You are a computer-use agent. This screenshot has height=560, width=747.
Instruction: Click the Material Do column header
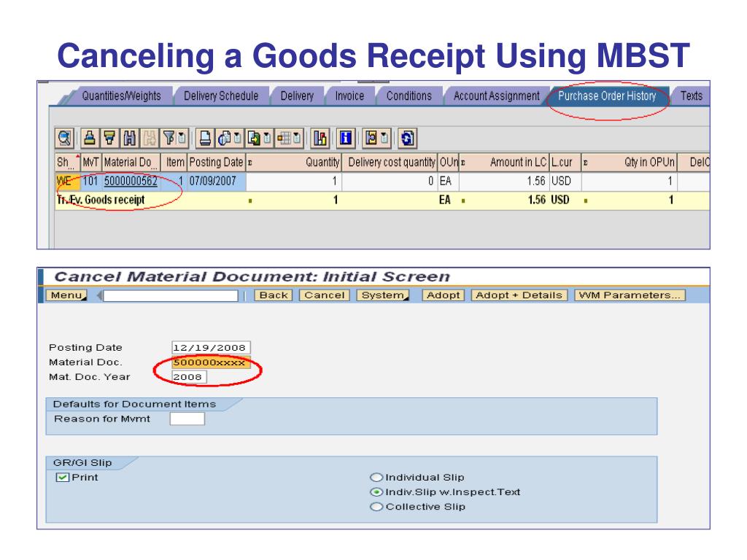point(131,163)
